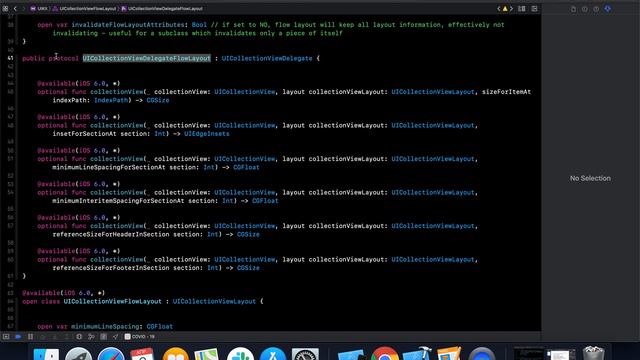Show the Attributes inspector tab

608,9
